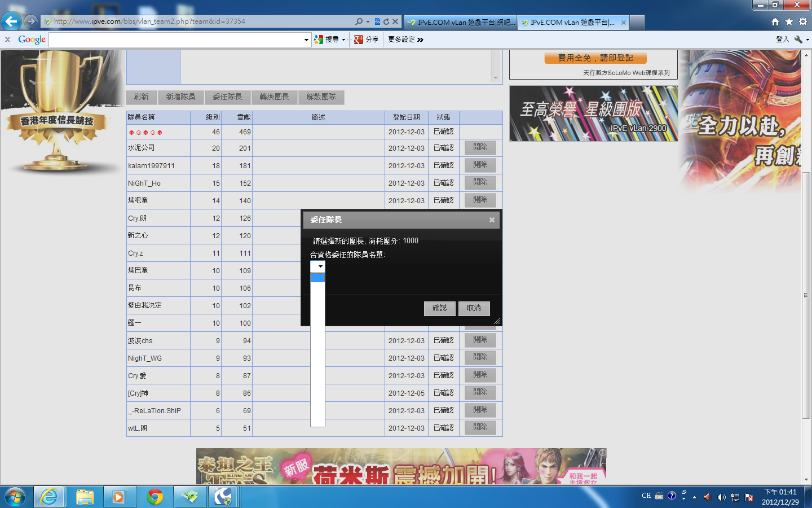Open the Action Center flag icon

(749, 497)
